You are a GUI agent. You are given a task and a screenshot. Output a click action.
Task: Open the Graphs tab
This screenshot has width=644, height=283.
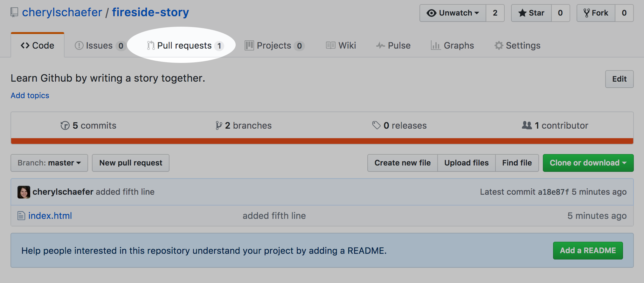(452, 46)
